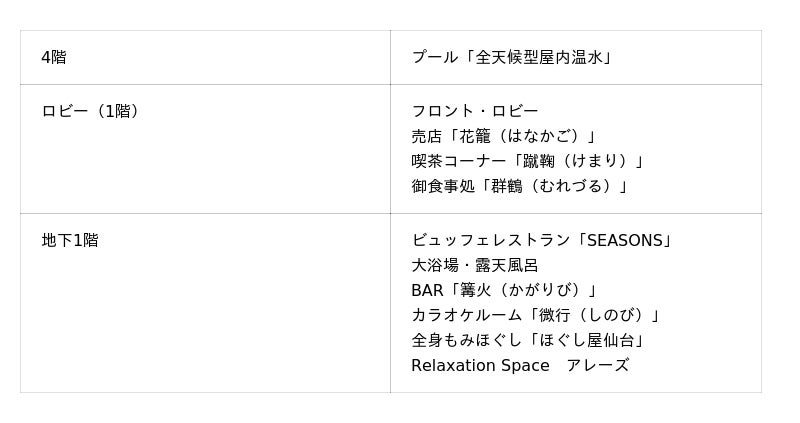Select the フロント・ロビー entry
Viewport: 800px width, 423px height.
click(474, 111)
